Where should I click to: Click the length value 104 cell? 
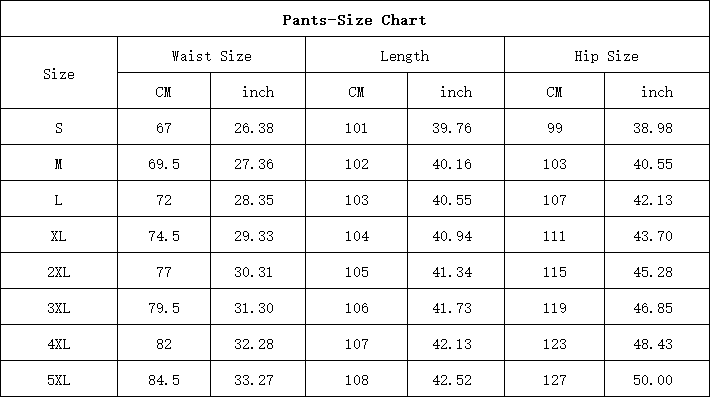click(357, 236)
